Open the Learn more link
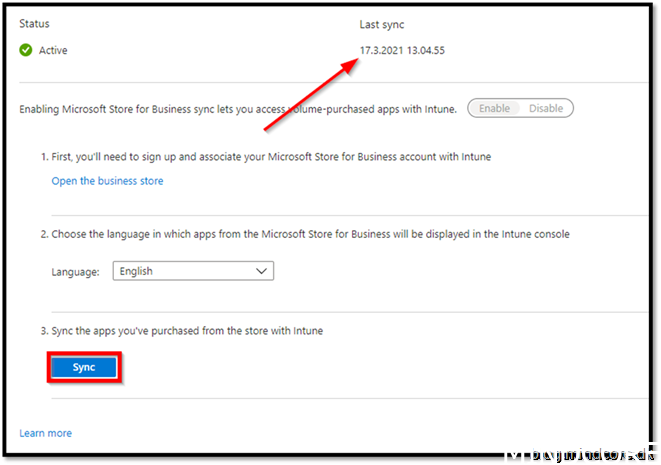The image size is (661, 465). coord(45,433)
